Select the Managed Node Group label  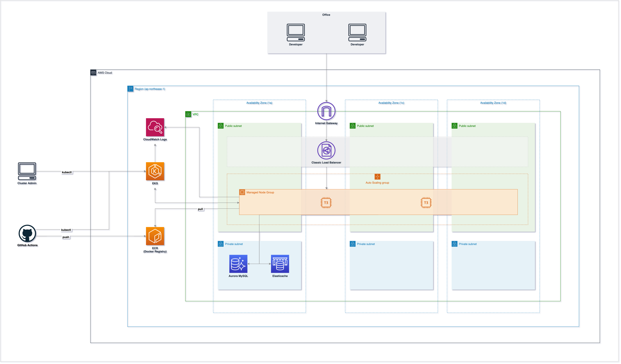[260, 193]
